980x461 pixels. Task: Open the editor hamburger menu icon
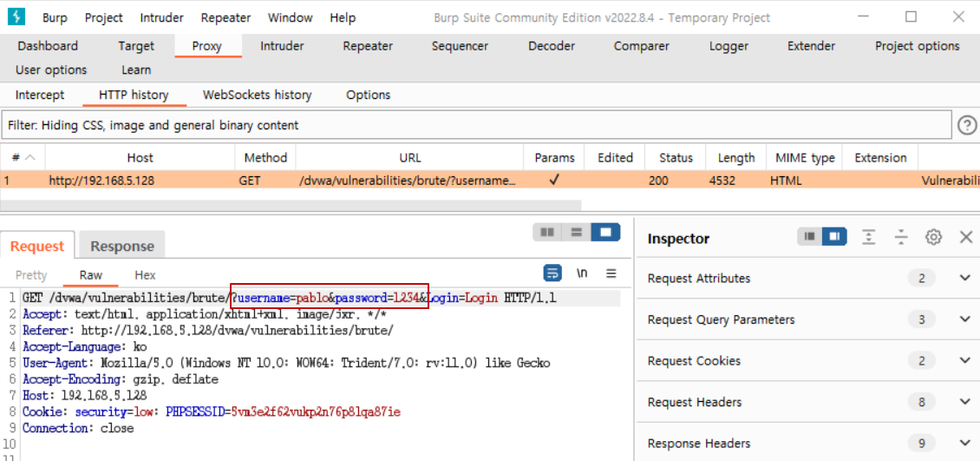[x=611, y=273]
